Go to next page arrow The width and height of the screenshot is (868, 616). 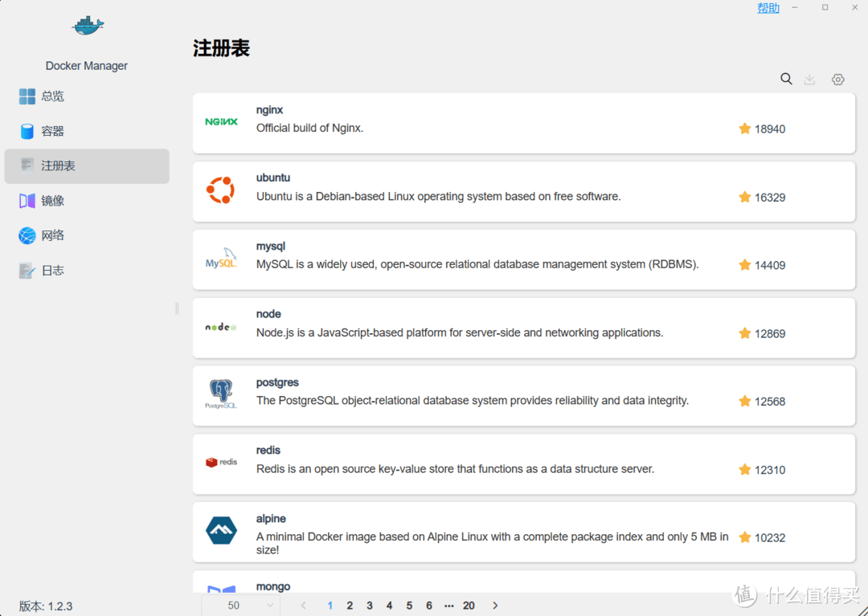click(x=495, y=606)
